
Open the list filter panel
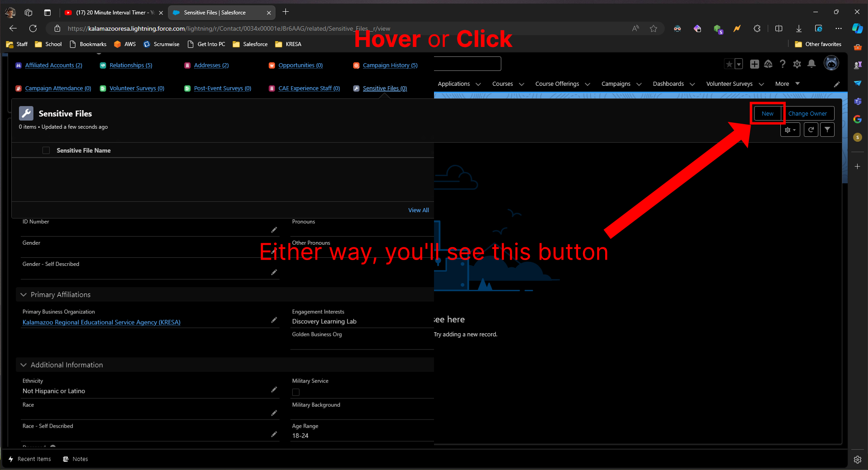click(827, 130)
